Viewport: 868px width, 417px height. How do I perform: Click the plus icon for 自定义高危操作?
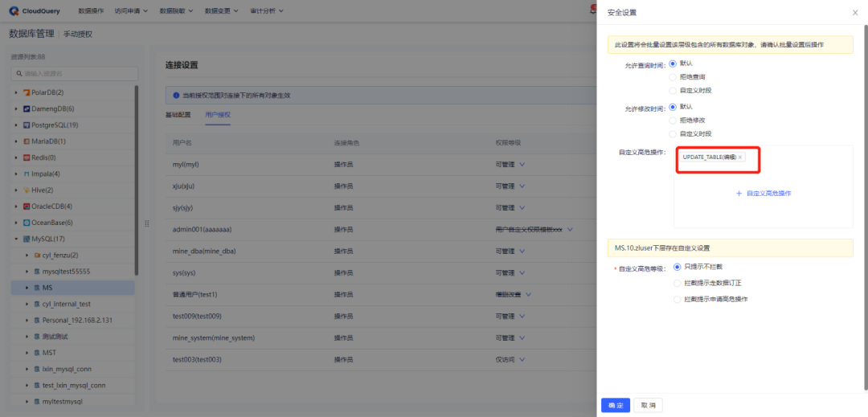739,194
